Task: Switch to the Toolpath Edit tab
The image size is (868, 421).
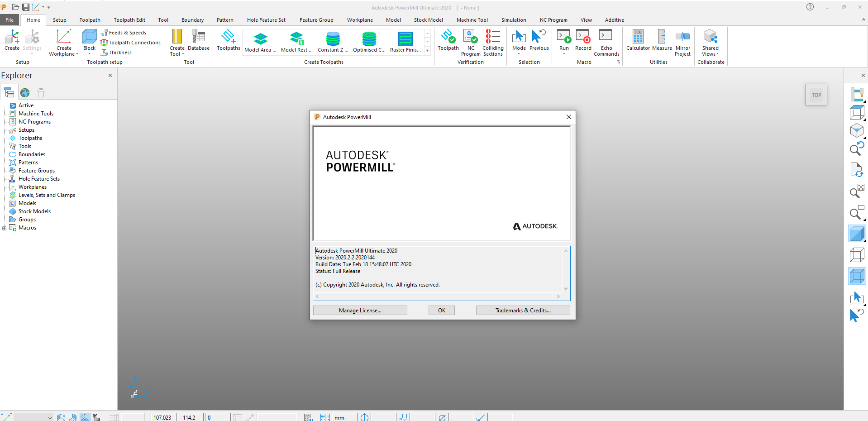Action: [x=129, y=20]
